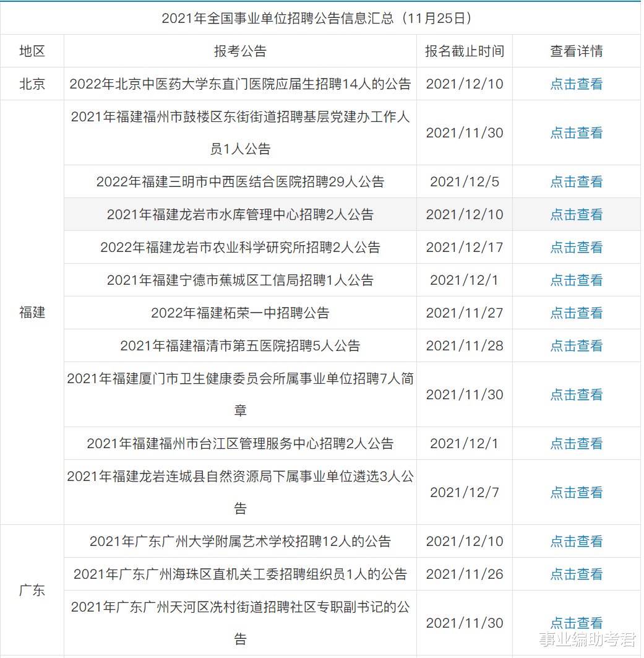Click announcement 2022年福建龙岩市农业科学研究所招聘2人公告

[240, 247]
